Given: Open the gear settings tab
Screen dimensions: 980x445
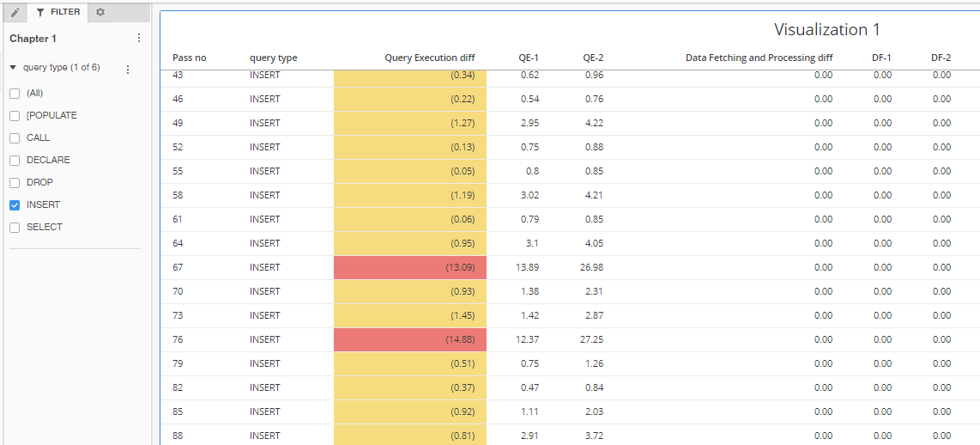Looking at the screenshot, I should (100, 12).
